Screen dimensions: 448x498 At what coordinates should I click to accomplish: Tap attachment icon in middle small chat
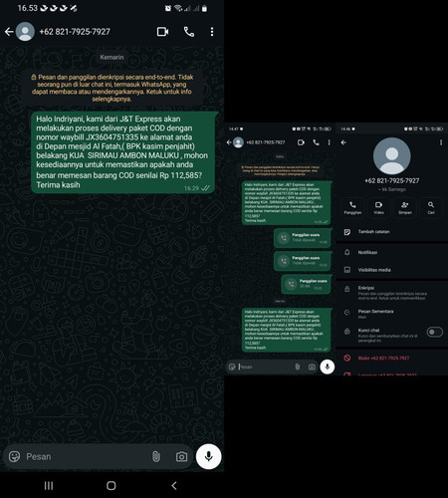point(298,367)
